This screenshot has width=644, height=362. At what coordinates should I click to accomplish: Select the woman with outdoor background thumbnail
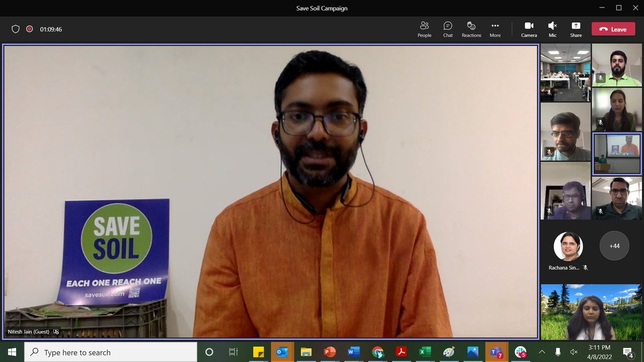(x=591, y=312)
